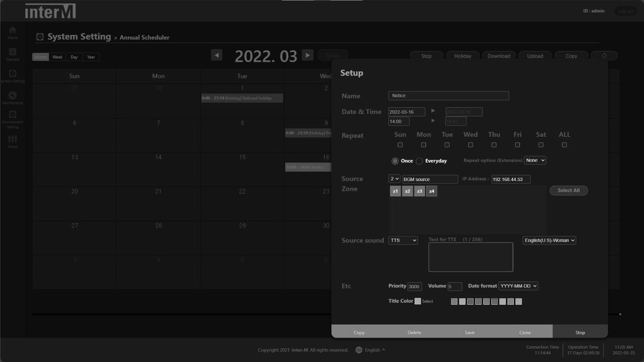
Task: Enable the ALL repeat checkbox
Action: pos(564,145)
